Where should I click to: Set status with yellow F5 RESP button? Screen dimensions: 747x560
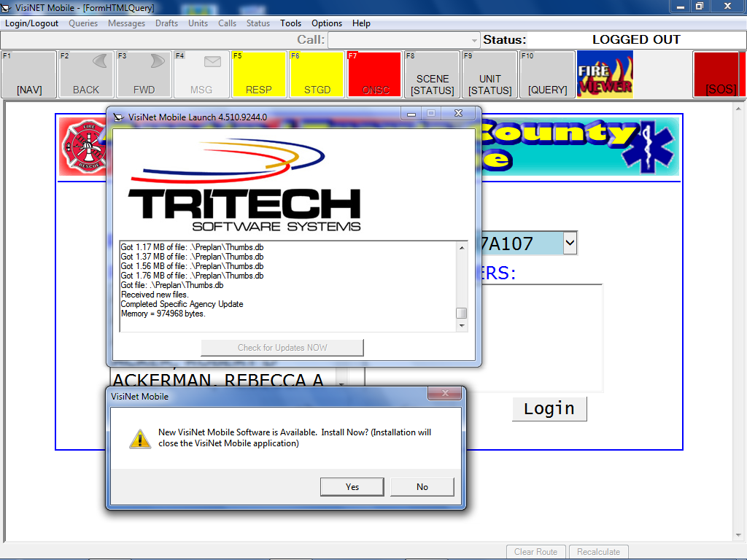point(259,74)
